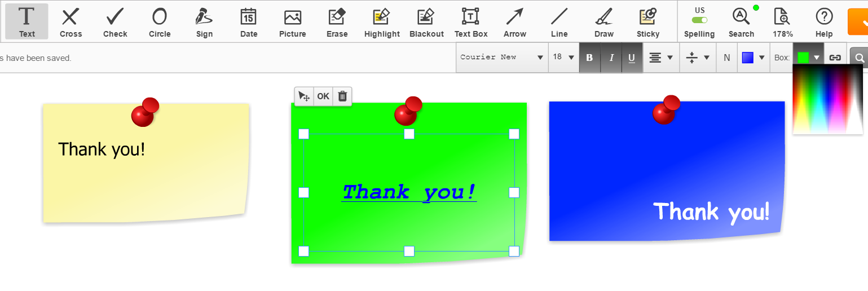Open the font size 18 dropdown
The height and width of the screenshot is (291, 868).
point(563,58)
